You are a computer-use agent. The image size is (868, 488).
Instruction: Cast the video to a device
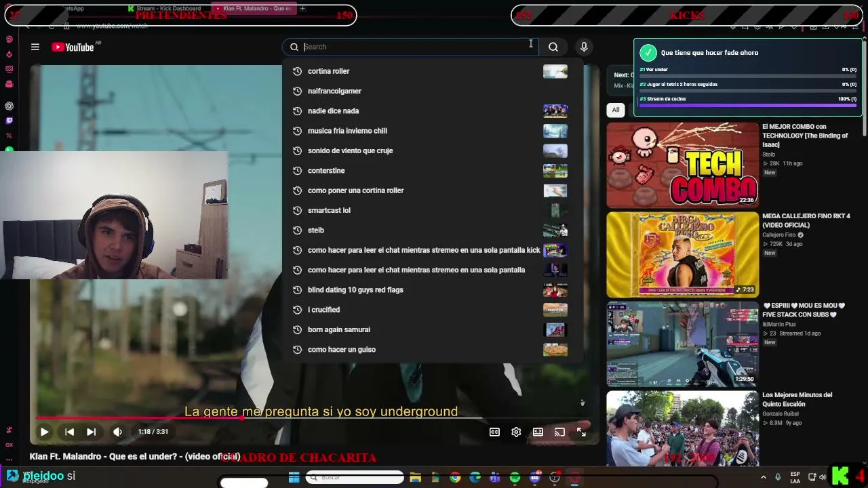(559, 432)
